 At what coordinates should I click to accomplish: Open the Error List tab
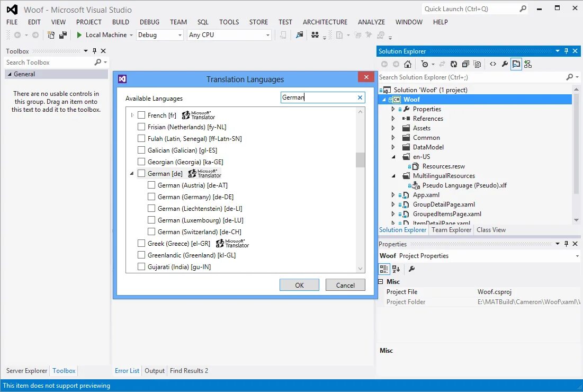tap(127, 370)
